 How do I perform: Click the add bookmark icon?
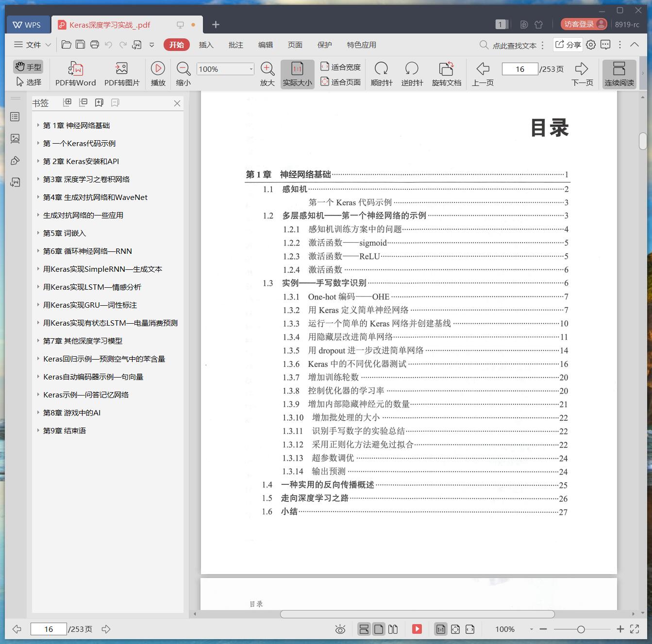99,102
